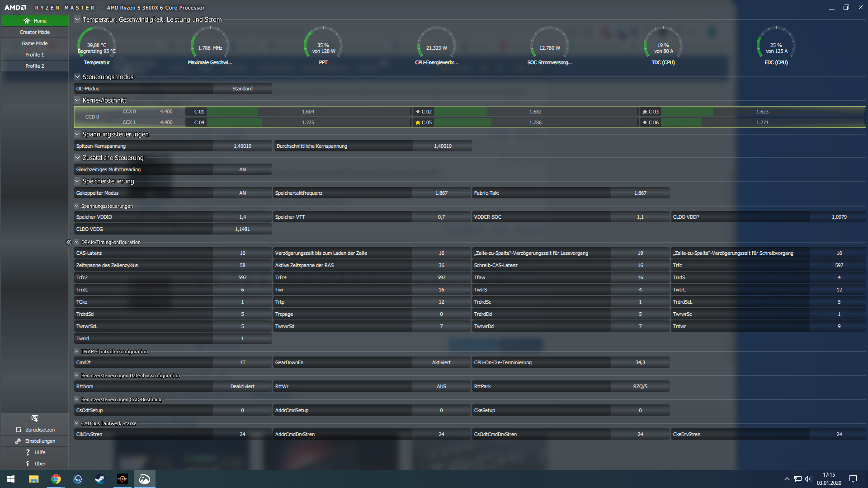This screenshot has height=488, width=868.
Task: Toggle Gleichzeitiges Multithreading AN value
Action: [242, 169]
